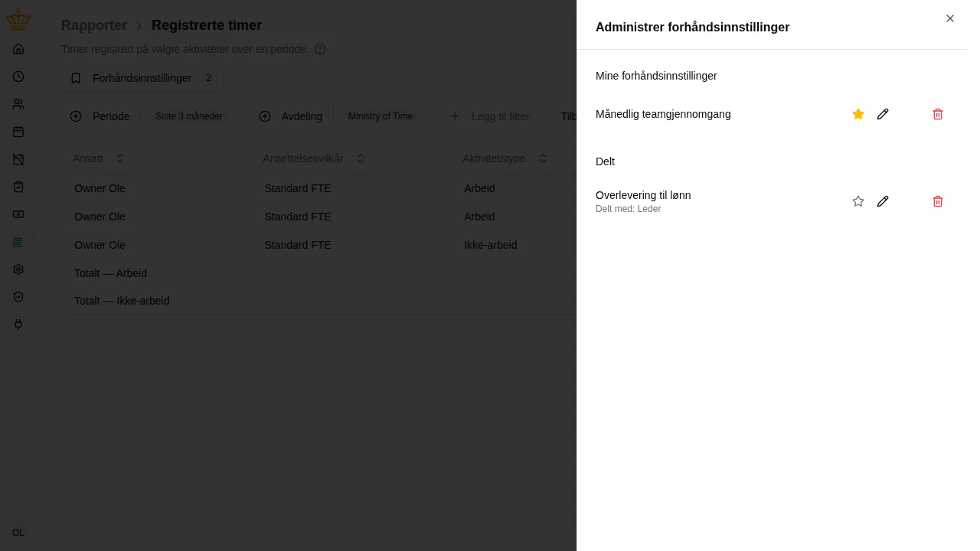Select the Ministry of Time filter value
Image resolution: width=980 pixels, height=551 pixels.
(381, 116)
